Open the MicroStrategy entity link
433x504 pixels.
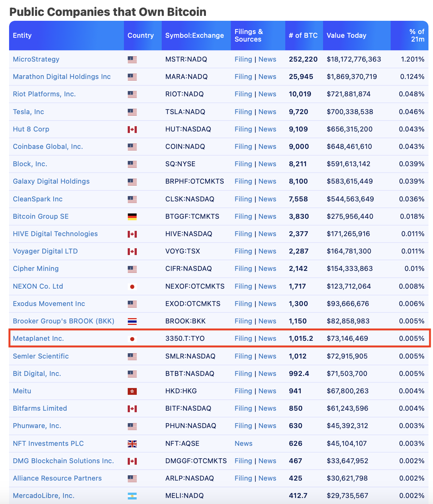tap(36, 59)
